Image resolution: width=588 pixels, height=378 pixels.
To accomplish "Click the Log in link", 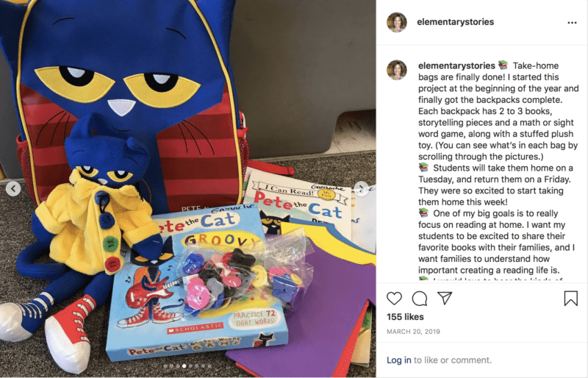I will 398,360.
